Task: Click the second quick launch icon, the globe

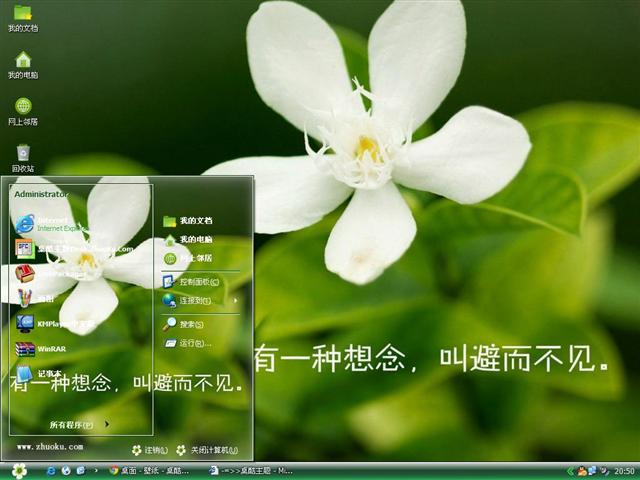Action: point(66,471)
